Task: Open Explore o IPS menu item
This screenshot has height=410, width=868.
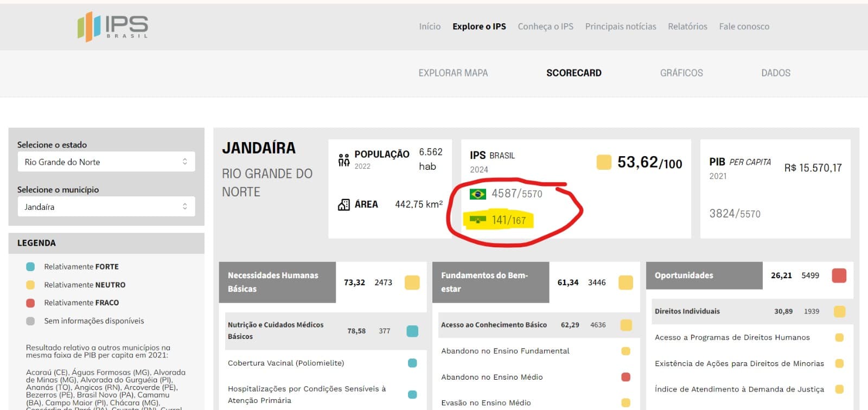Action: [479, 26]
